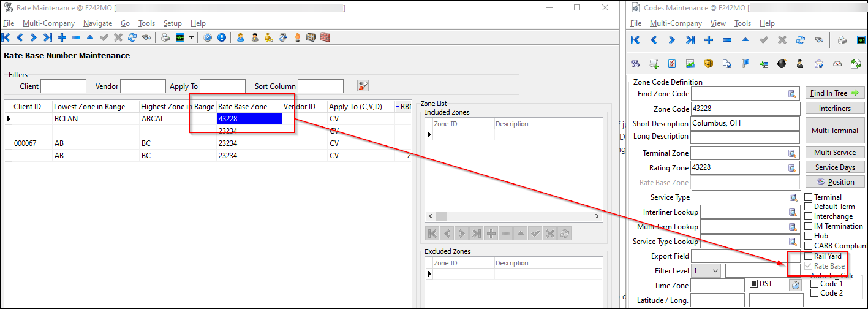868x309 pixels.
Task: Open find with binoculars in Rate Maintenance toolbar
Action: pyautogui.click(x=146, y=37)
